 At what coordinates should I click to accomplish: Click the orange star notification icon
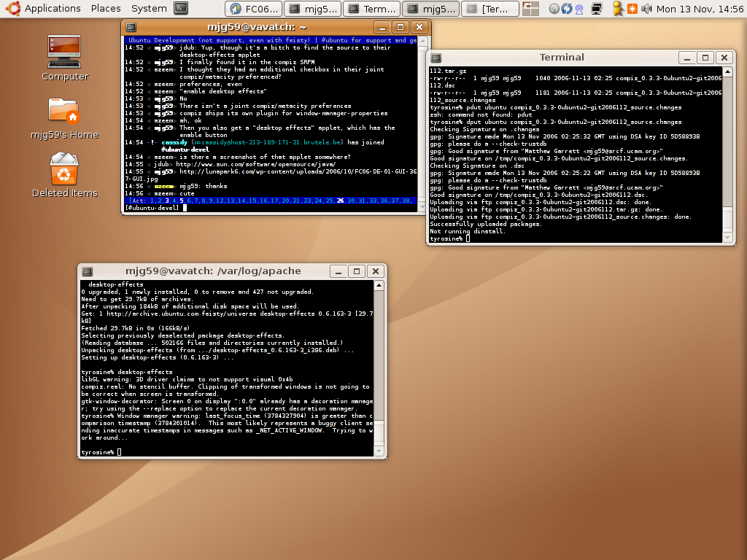coord(631,9)
